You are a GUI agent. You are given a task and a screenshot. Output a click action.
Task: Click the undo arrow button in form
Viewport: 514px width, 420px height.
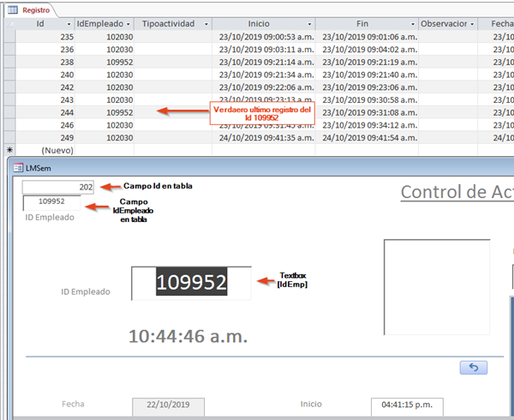(x=474, y=367)
